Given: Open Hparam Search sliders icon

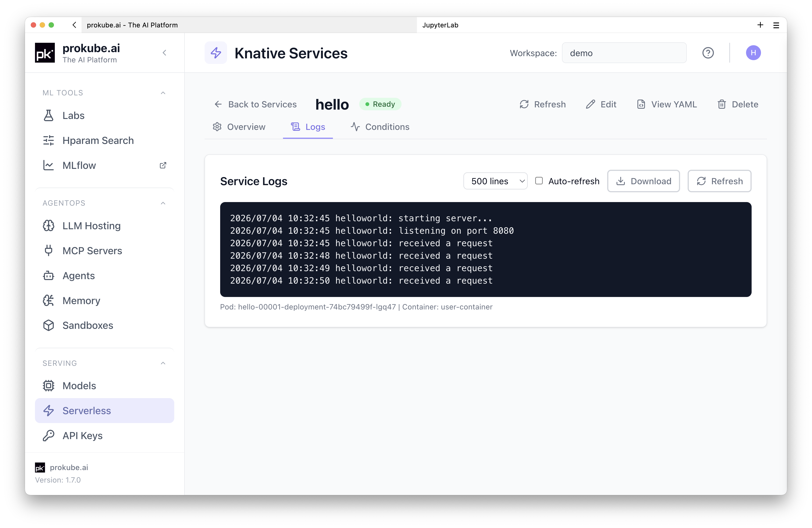Looking at the screenshot, I should [48, 141].
